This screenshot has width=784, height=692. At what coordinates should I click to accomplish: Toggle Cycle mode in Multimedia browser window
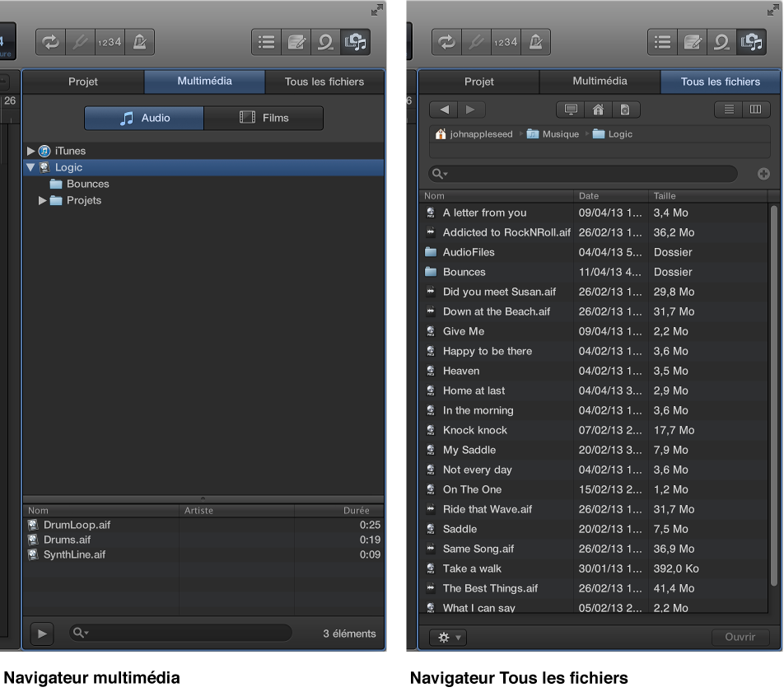(50, 43)
